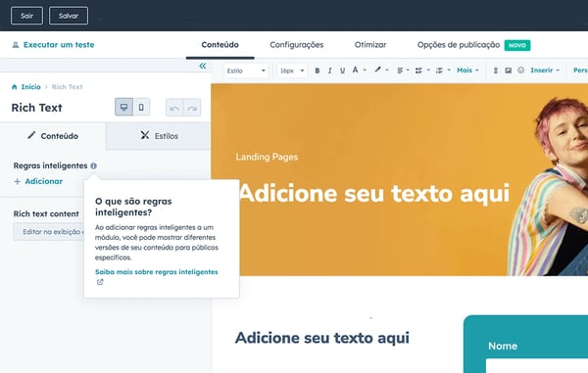Viewport: 588px width, 373px height.
Task: Click the redo arrow button
Action: [x=192, y=108]
